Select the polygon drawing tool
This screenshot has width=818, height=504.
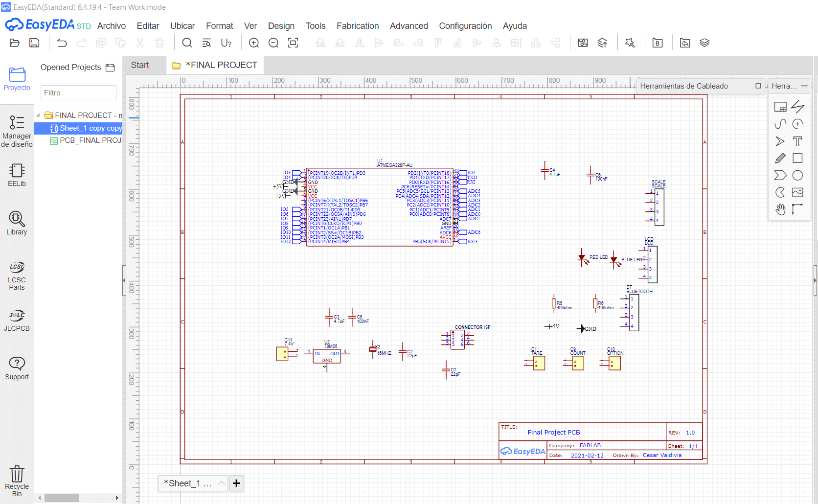(780, 175)
